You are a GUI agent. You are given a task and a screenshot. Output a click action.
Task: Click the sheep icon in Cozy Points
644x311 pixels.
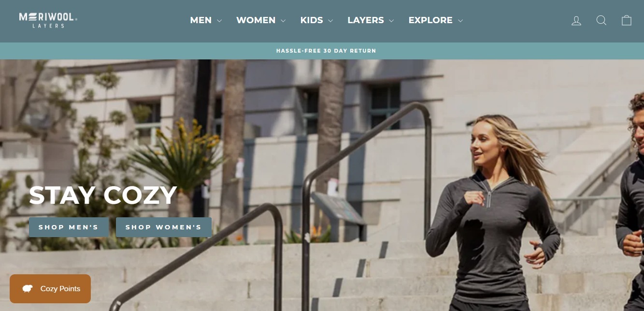[28, 289]
